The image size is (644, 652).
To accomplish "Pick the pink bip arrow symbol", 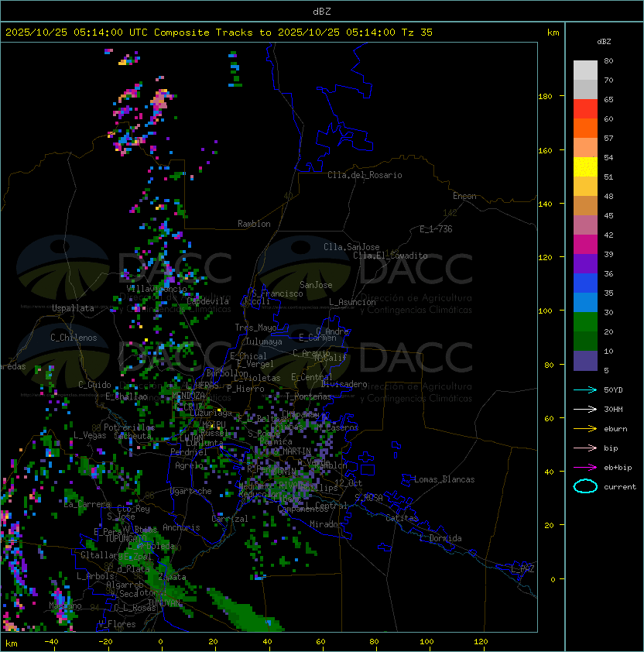I will (x=585, y=448).
